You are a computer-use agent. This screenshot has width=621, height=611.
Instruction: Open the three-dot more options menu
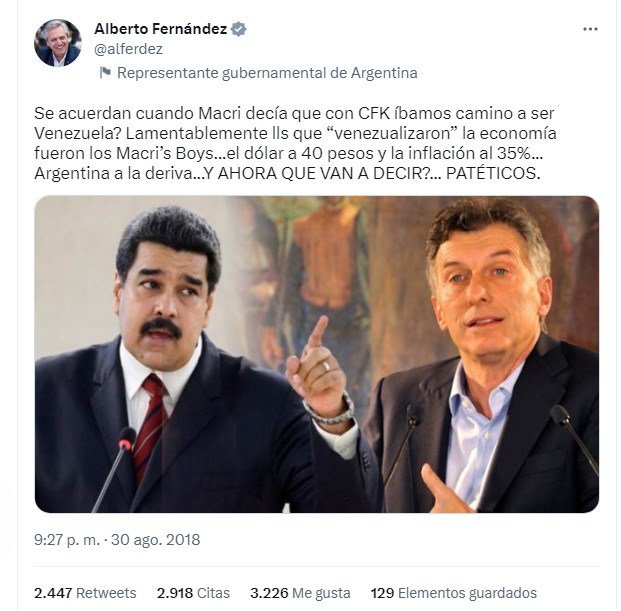point(590,29)
